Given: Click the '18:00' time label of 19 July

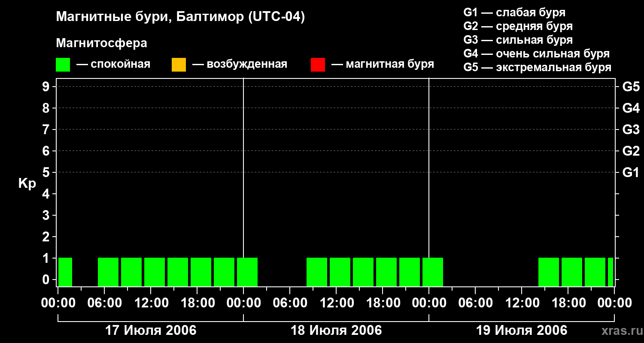Looking at the screenshot, I should click(568, 303).
